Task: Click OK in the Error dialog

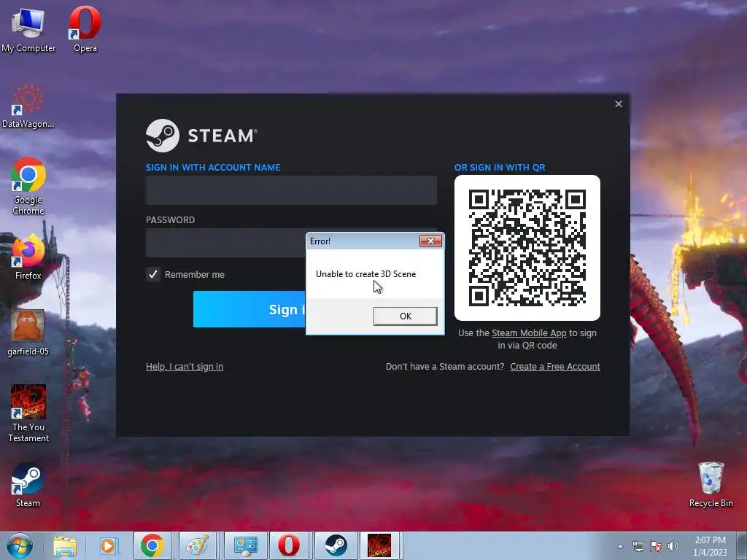Action: (406, 316)
